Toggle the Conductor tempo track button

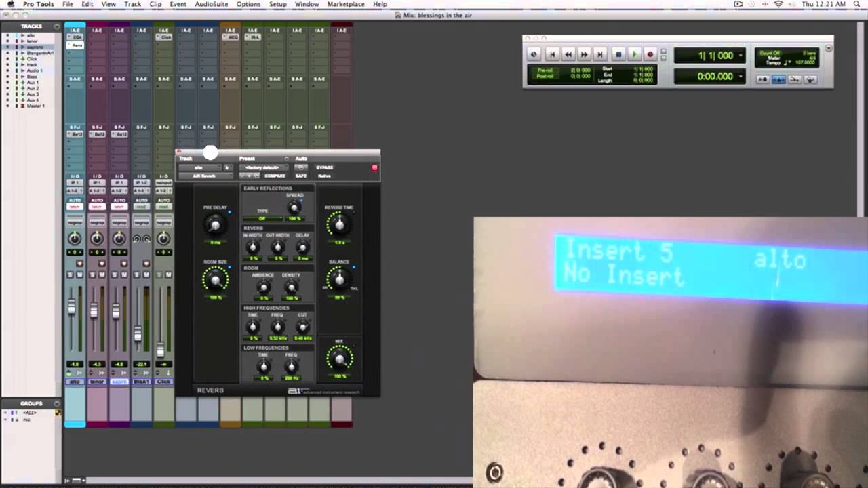click(810, 79)
